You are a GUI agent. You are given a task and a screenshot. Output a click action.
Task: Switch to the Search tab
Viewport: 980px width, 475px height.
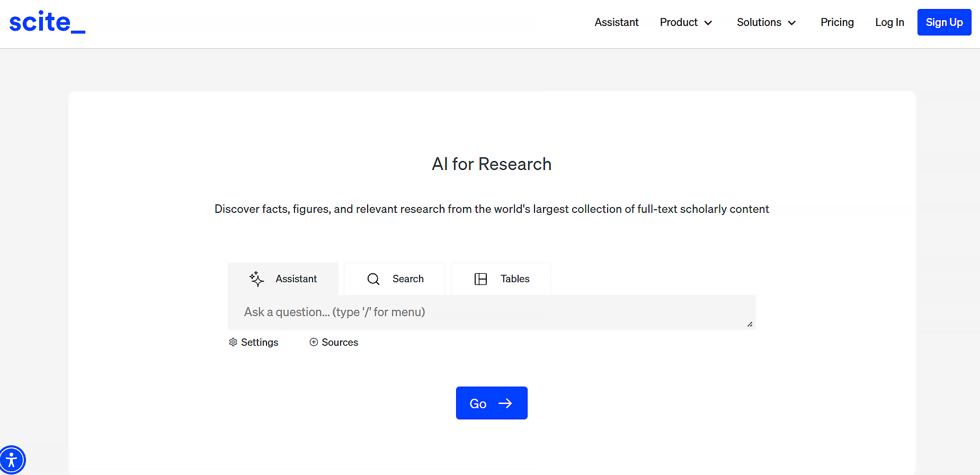click(407, 279)
